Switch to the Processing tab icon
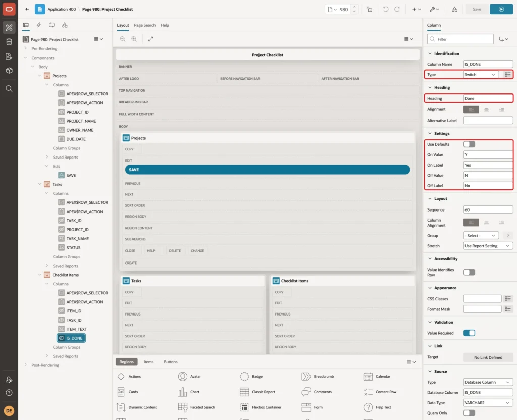 tap(52, 25)
